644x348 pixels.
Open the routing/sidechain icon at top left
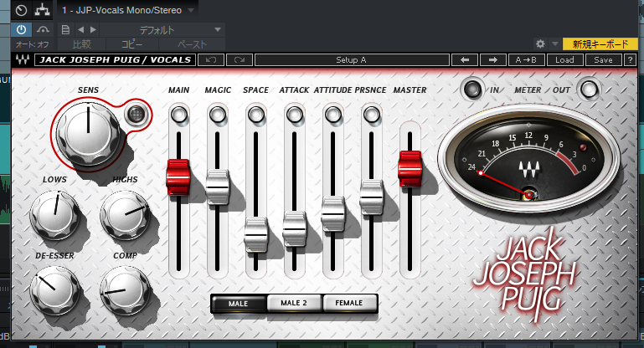[42, 10]
